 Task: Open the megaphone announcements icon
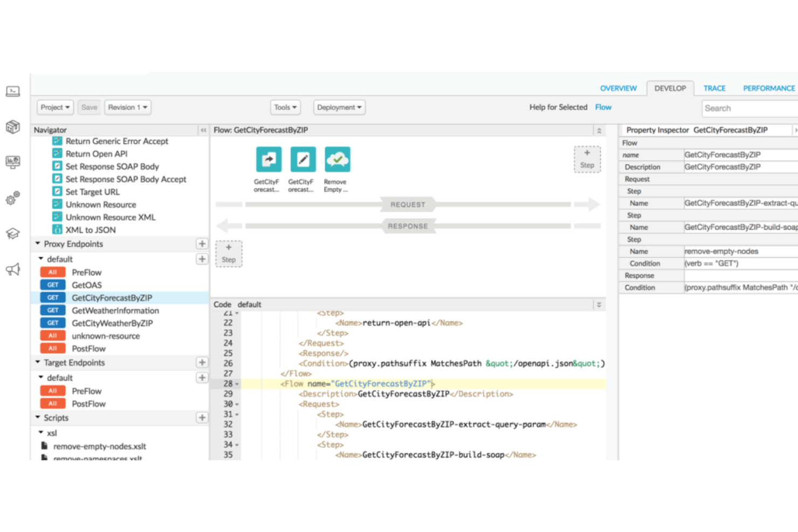pyautogui.click(x=13, y=269)
